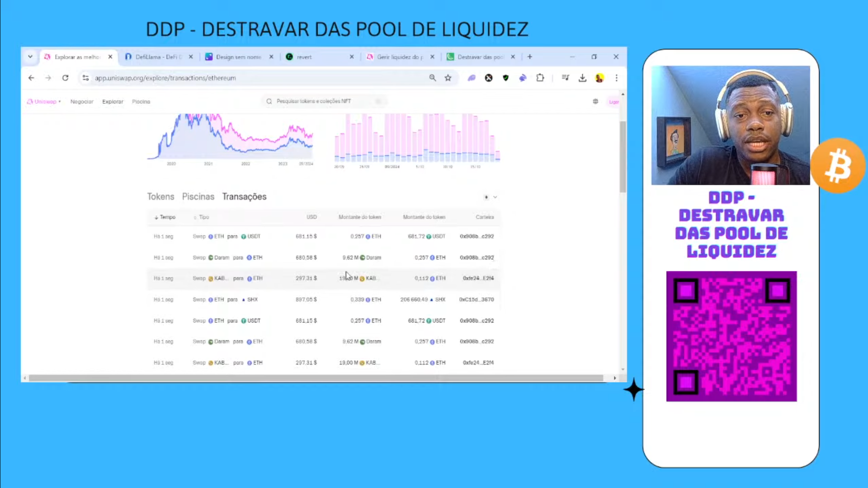Screen dimensions: 868x488
Task: Open the media control playlist icon
Action: [x=566, y=78]
